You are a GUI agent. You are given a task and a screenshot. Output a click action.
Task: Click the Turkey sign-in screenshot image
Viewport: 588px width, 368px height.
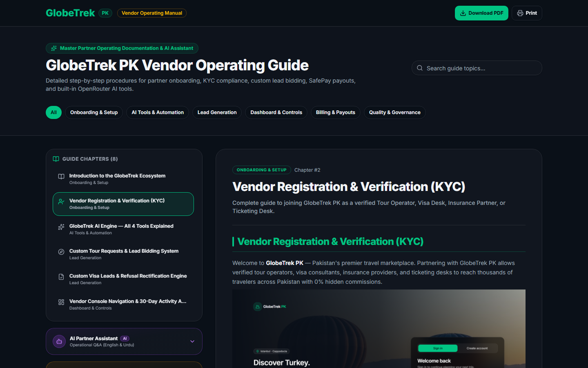[x=379, y=329]
